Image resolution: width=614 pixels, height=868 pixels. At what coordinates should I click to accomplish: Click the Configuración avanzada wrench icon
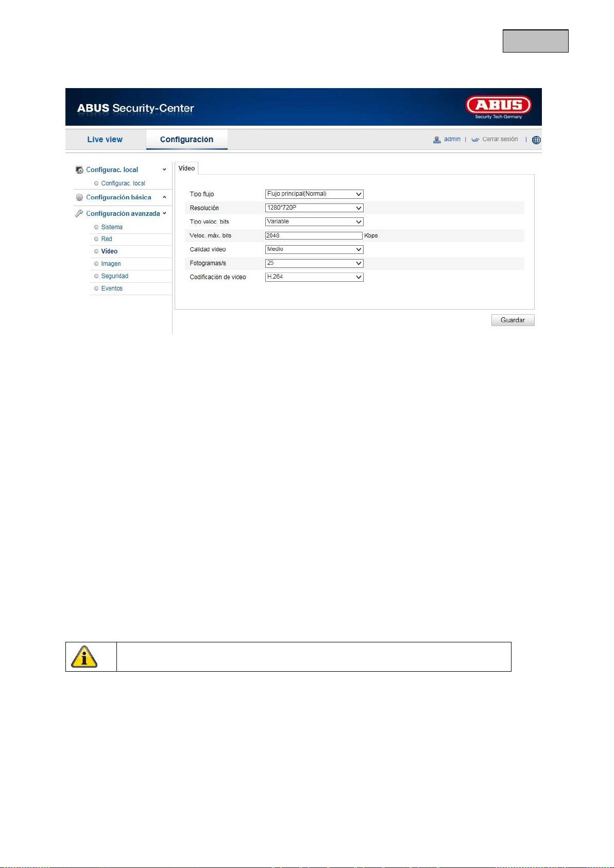(79, 213)
